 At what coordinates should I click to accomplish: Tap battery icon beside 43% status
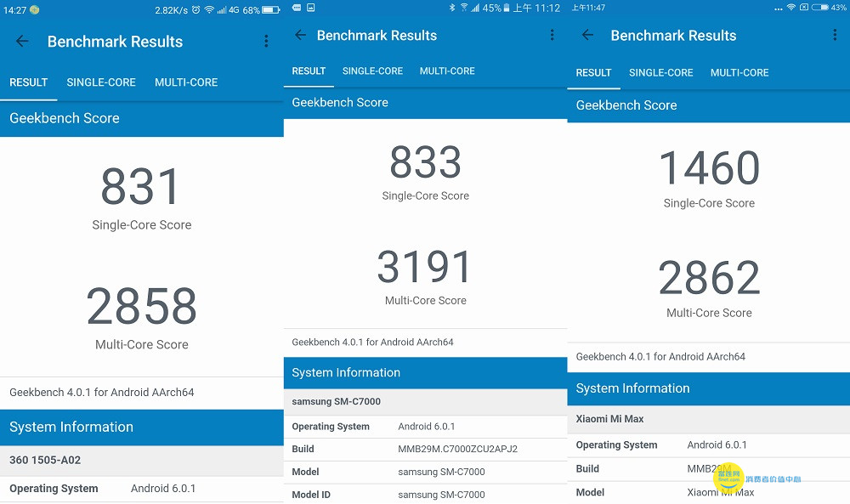coord(819,8)
